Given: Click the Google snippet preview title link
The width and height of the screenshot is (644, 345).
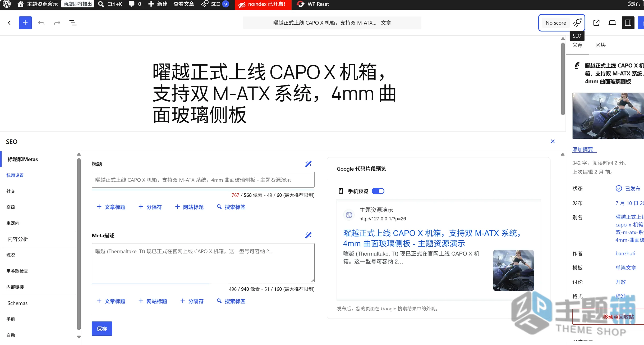Looking at the screenshot, I should [x=433, y=238].
